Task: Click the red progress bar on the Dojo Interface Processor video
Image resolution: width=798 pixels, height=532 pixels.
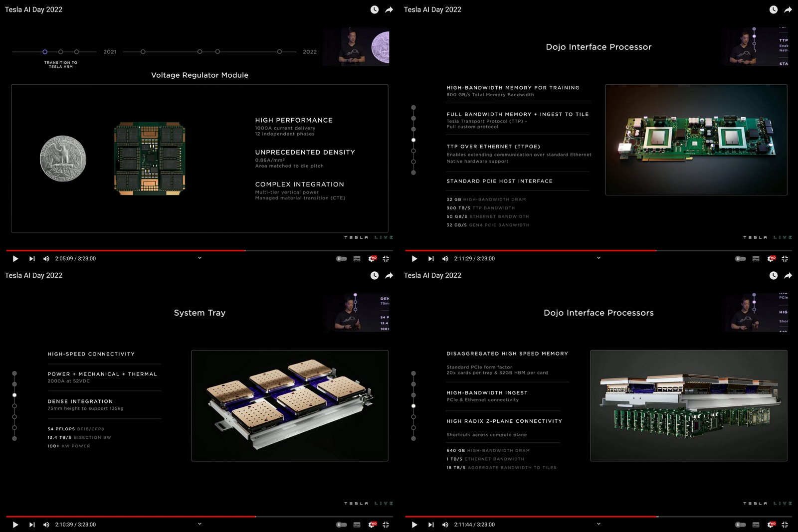Action: (x=529, y=251)
